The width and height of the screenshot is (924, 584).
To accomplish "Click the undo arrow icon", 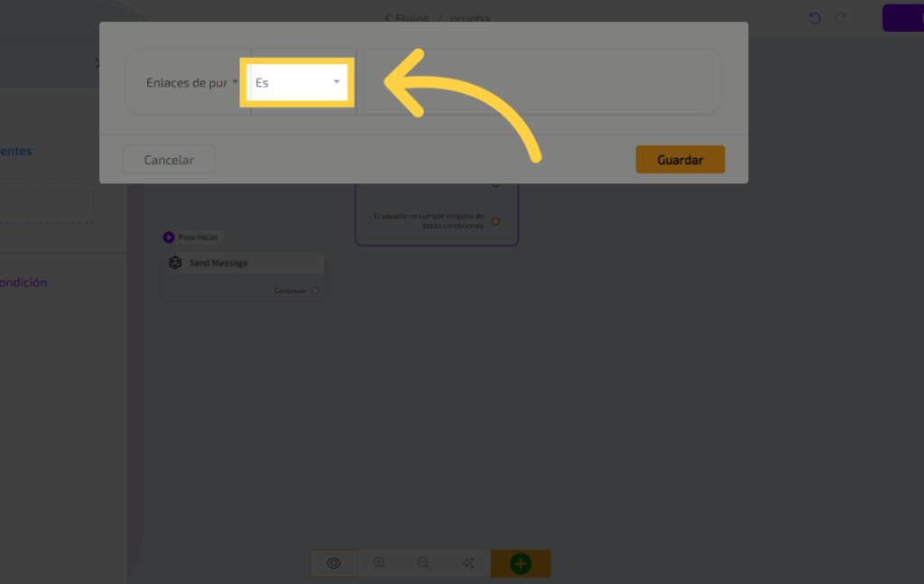I will (815, 18).
